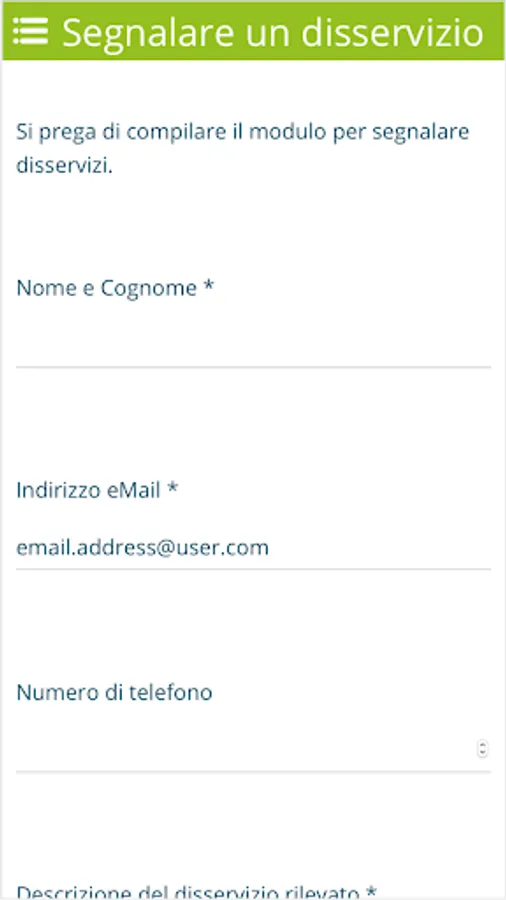
Task: Click the underline beneath the phone field
Action: [x=253, y=771]
